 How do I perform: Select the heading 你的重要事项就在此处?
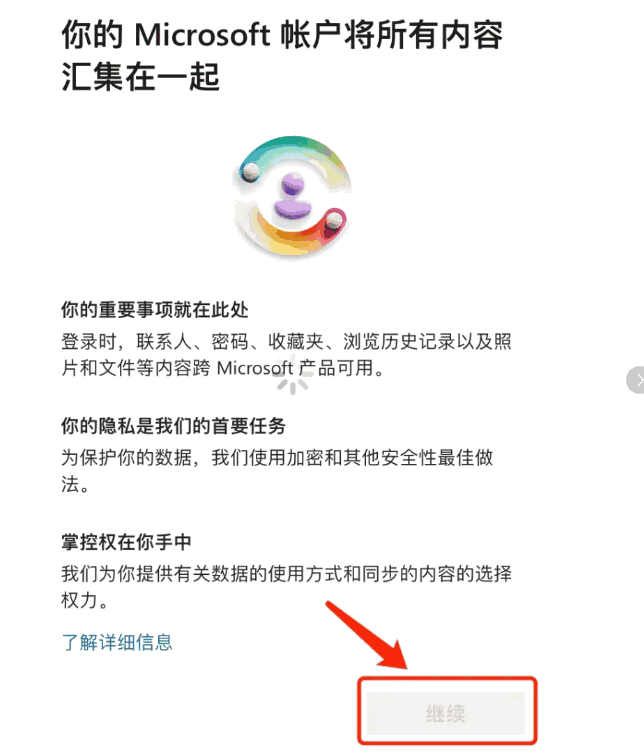coord(155,310)
